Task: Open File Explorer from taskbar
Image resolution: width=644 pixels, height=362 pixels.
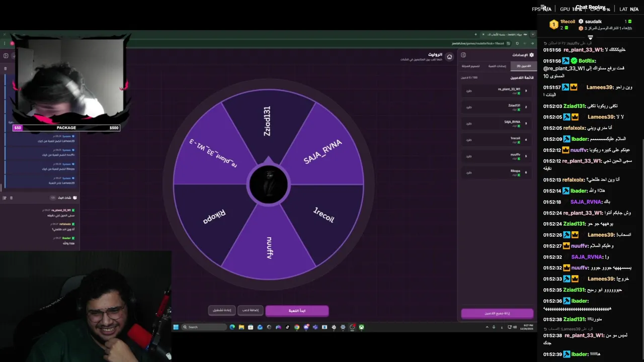Action: point(242,327)
